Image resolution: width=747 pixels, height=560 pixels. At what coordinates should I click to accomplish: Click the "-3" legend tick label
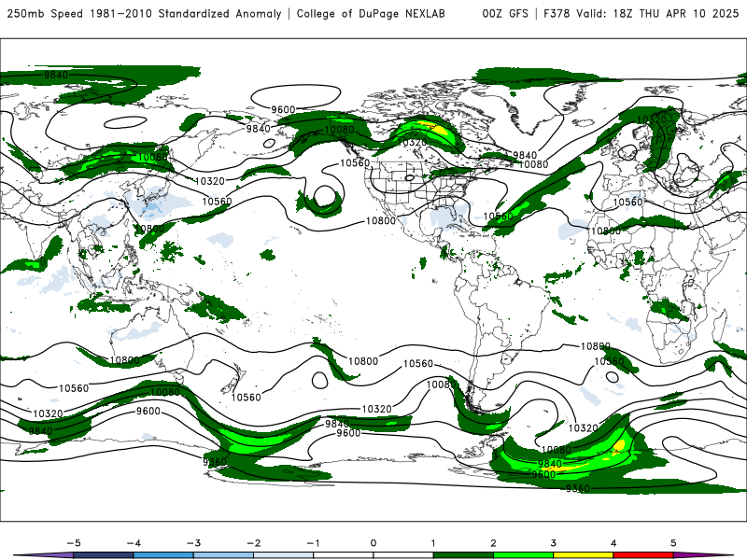pyautogui.click(x=193, y=543)
